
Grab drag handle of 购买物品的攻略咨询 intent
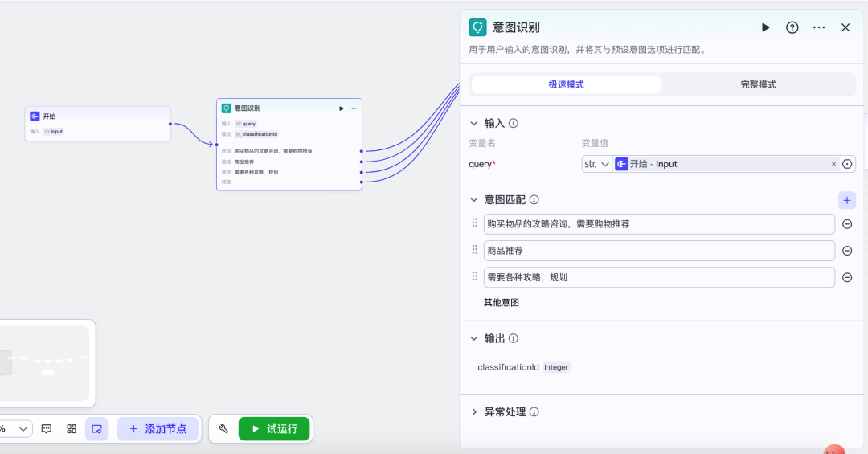coord(474,223)
